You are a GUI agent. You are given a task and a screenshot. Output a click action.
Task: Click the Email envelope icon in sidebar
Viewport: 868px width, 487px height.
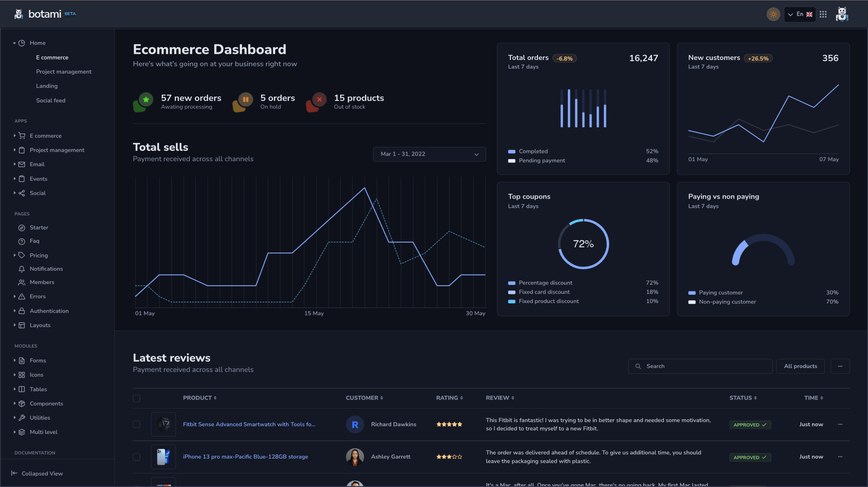22,165
